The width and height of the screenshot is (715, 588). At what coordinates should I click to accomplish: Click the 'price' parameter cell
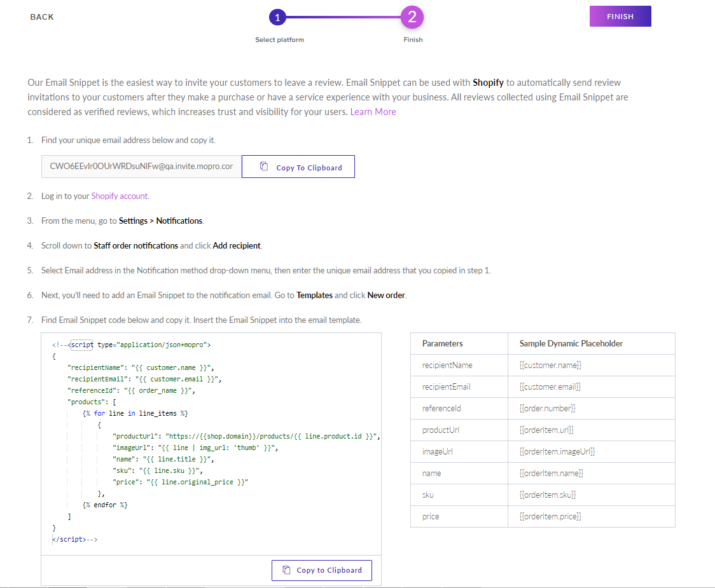click(459, 516)
